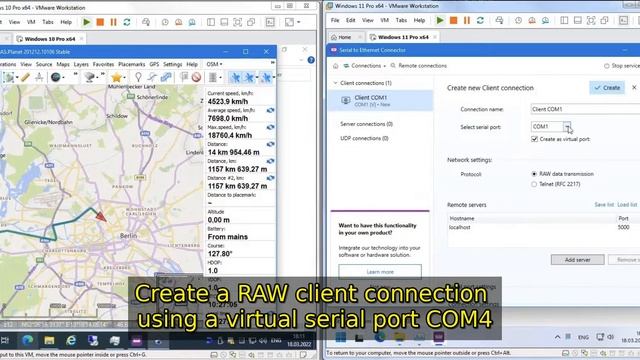Click the SAS.Planet add placemark pin icon
640x360 pixels.
pyautogui.click(x=138, y=77)
